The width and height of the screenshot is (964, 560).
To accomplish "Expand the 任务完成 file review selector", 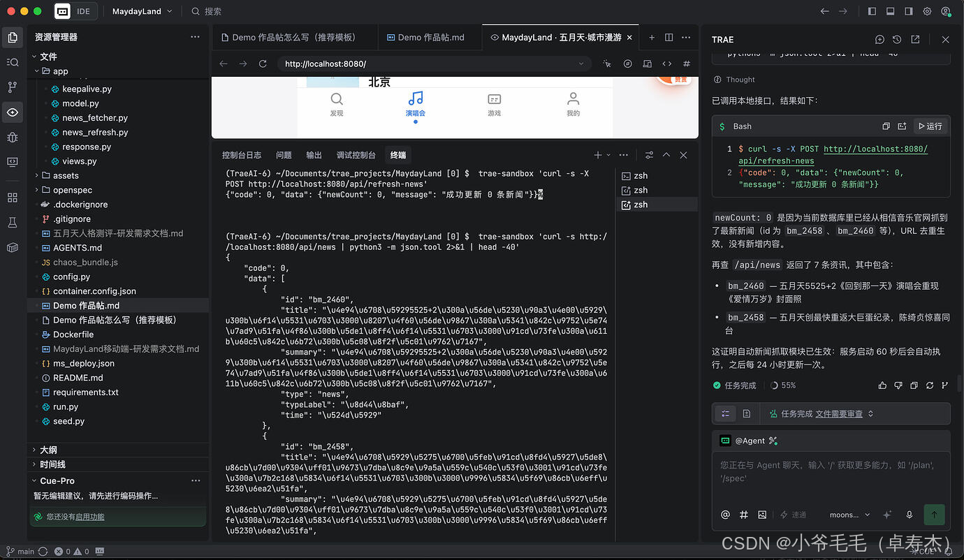I will [870, 414].
